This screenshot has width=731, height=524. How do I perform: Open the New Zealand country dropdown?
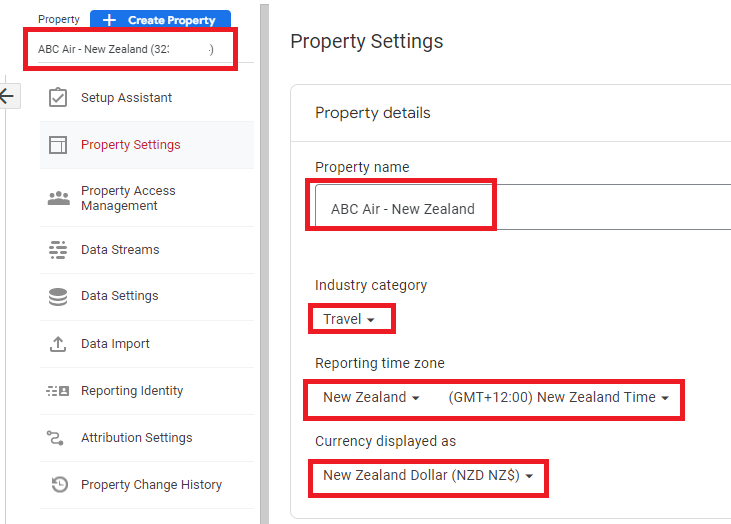(x=371, y=398)
